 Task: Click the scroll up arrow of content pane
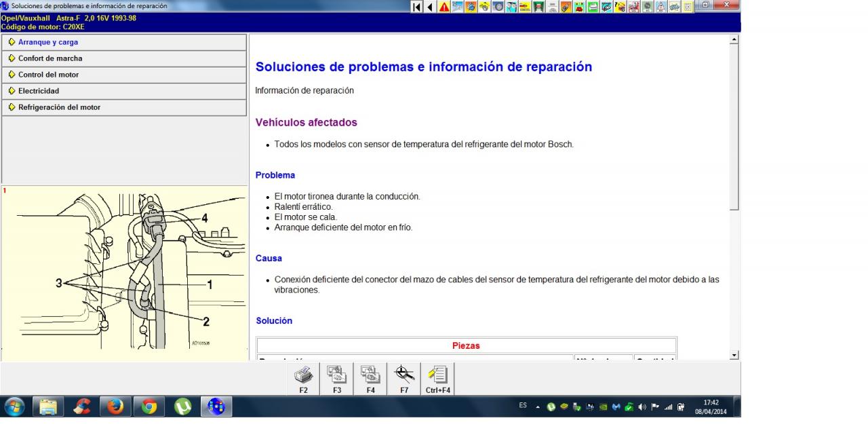pyautogui.click(x=734, y=40)
